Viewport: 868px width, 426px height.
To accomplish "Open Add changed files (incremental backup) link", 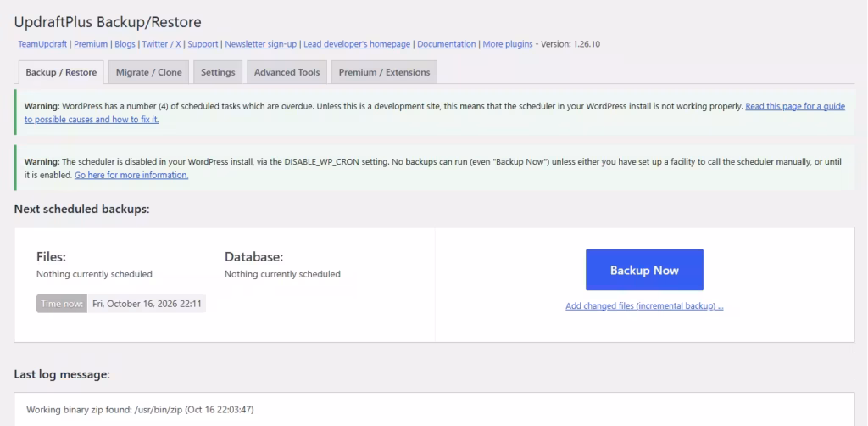I will (644, 305).
